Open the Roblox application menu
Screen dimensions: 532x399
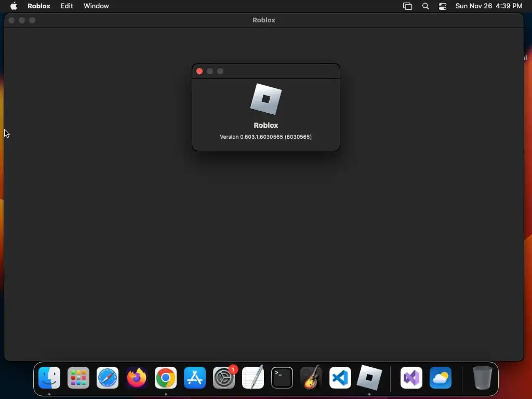[x=38, y=6]
